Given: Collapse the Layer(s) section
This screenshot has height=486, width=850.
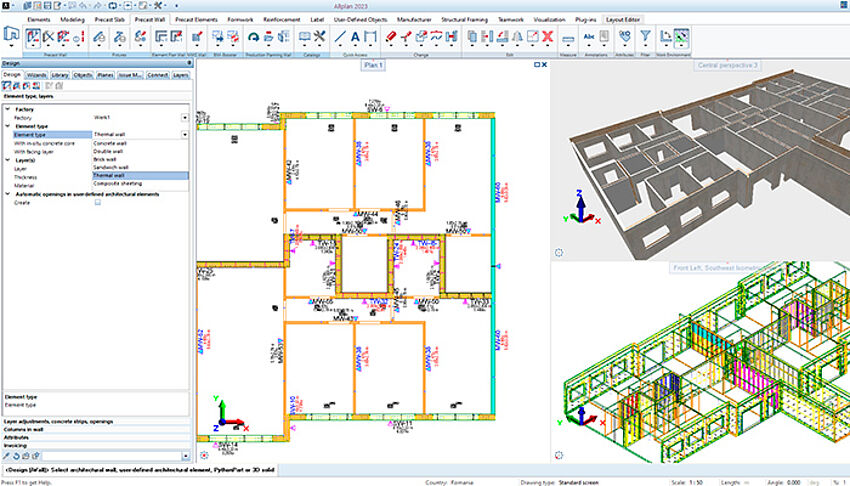Looking at the screenshot, I should pos(8,159).
